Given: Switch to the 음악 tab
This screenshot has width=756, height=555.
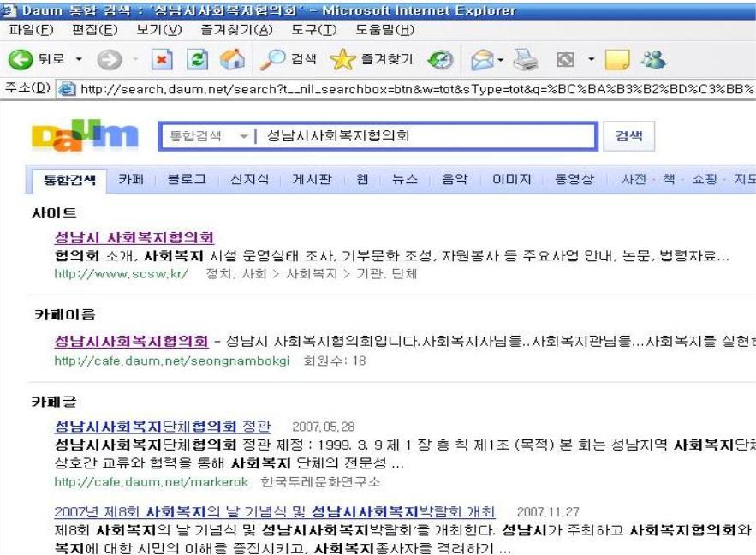Looking at the screenshot, I should 455,179.
